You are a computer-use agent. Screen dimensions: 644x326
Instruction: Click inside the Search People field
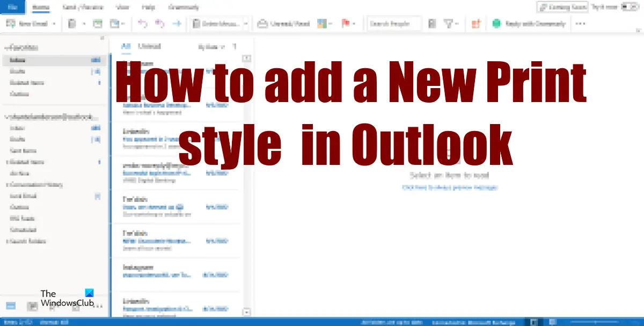tap(393, 23)
